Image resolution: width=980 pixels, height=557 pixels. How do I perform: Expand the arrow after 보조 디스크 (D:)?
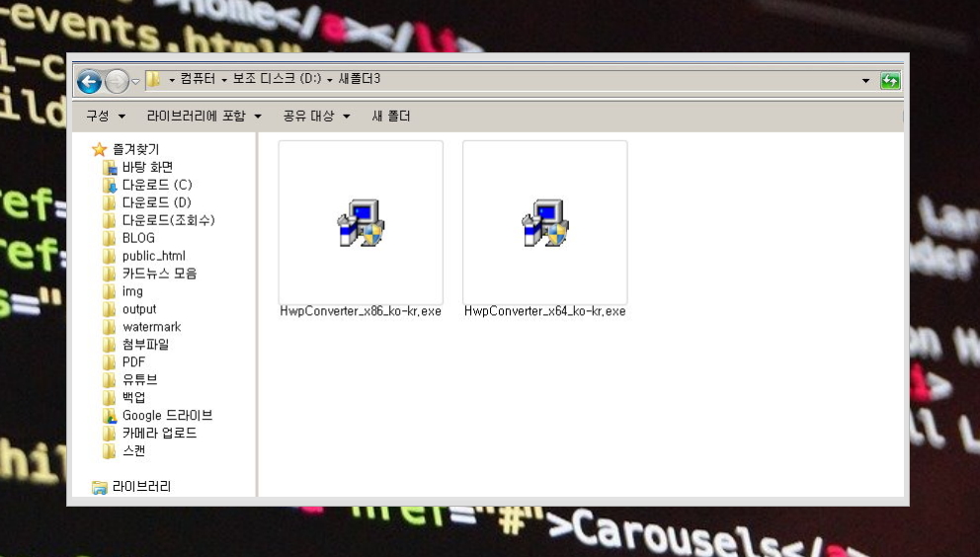point(329,80)
